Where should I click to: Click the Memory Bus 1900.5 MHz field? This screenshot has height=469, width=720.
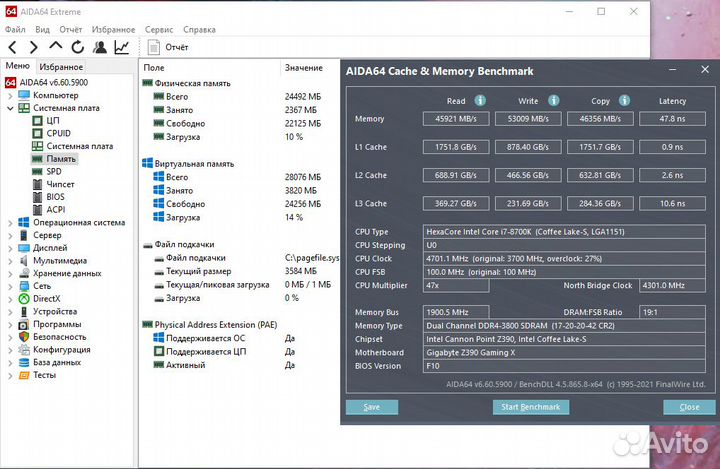pyautogui.click(x=456, y=312)
